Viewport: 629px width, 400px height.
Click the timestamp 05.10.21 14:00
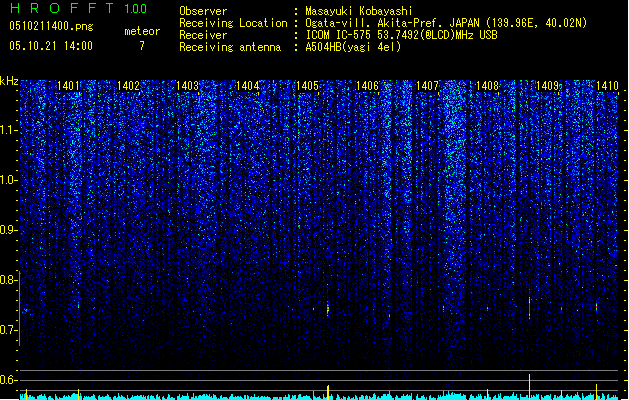tap(51, 46)
